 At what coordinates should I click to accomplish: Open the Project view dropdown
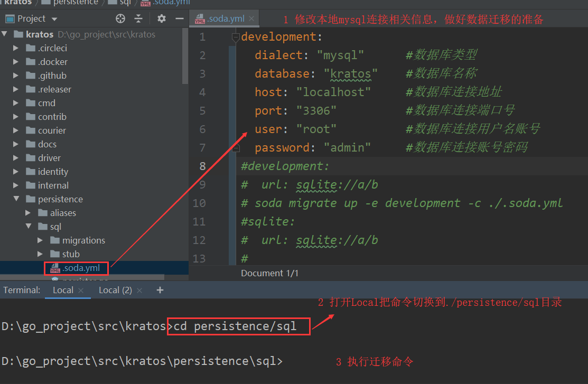[x=54, y=19]
